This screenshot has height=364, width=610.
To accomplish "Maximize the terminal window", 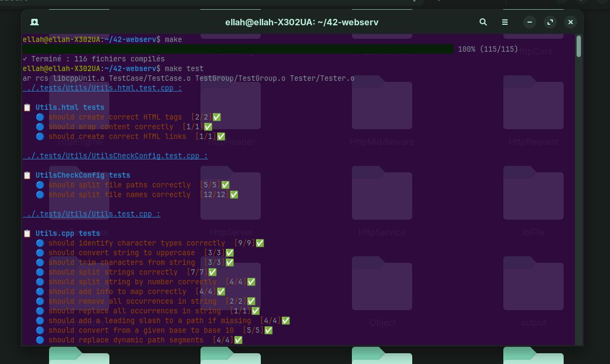I will tap(550, 22).
